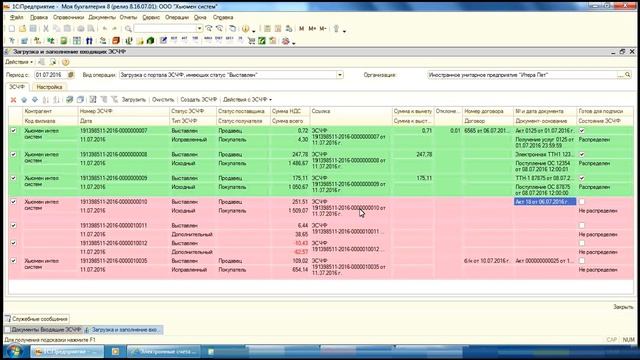Click the 'Создать ЭСЧФ' button
Image resolution: width=640 pixels, height=360 pixels.
[x=198, y=100]
